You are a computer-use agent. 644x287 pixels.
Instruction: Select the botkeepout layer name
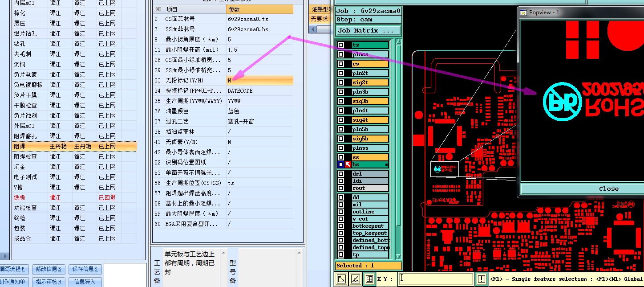[x=370, y=226]
